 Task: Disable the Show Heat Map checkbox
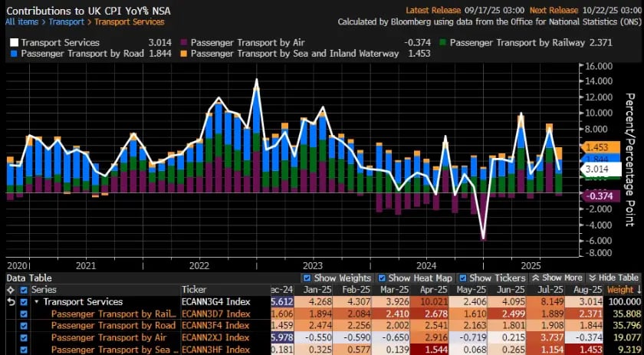click(x=382, y=278)
